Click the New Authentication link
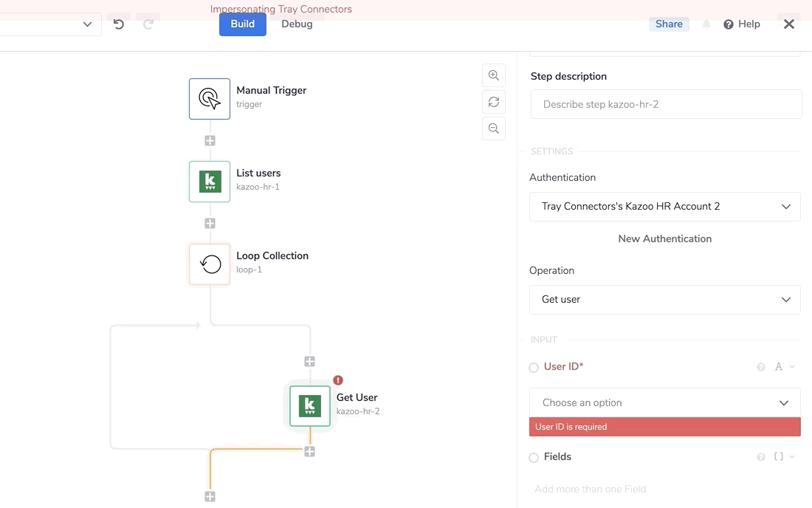The height and width of the screenshot is (508, 812). coord(664,239)
